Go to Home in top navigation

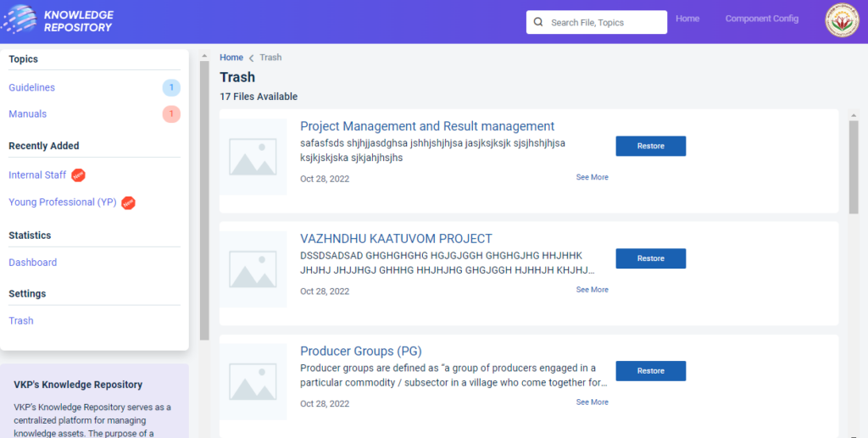click(x=687, y=19)
